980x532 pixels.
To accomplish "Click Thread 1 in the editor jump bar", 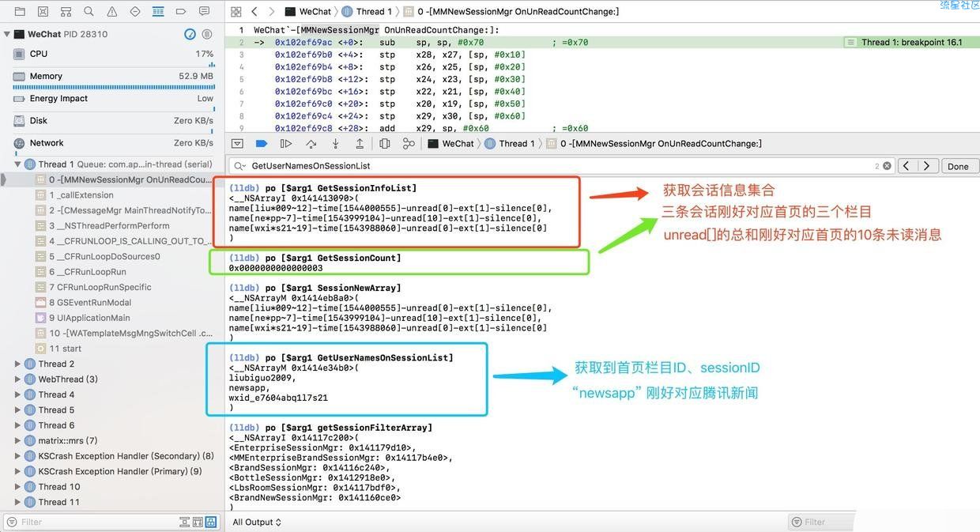I will pos(367,12).
